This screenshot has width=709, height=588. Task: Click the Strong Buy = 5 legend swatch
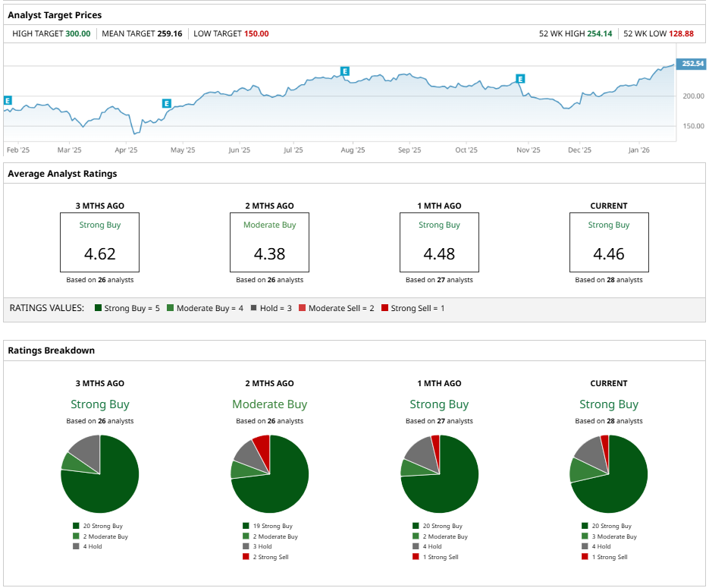[99, 309]
